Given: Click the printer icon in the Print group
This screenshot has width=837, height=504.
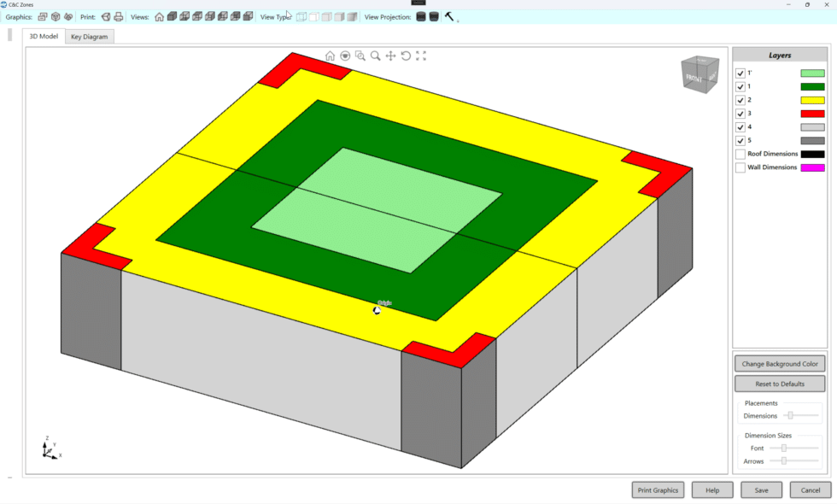Looking at the screenshot, I should point(119,17).
